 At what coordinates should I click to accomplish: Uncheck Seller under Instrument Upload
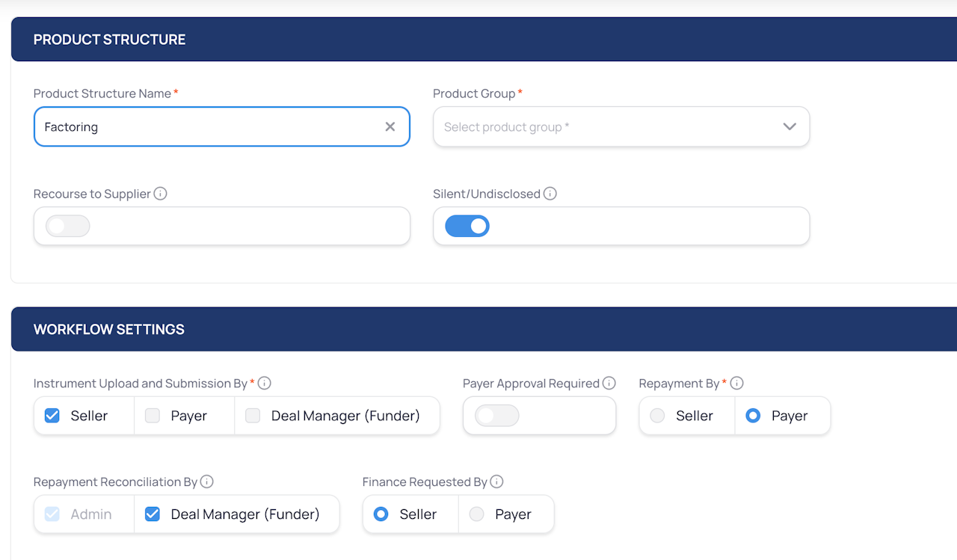(x=52, y=416)
